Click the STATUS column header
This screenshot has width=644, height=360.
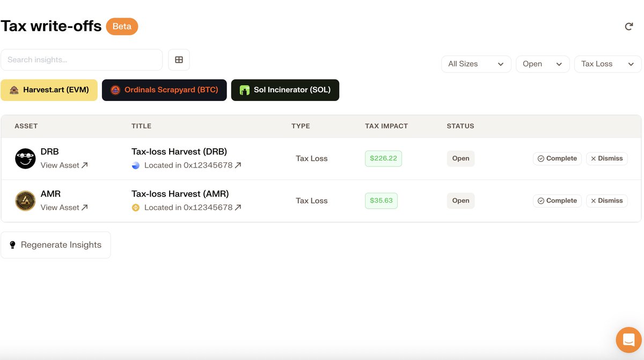460,126
